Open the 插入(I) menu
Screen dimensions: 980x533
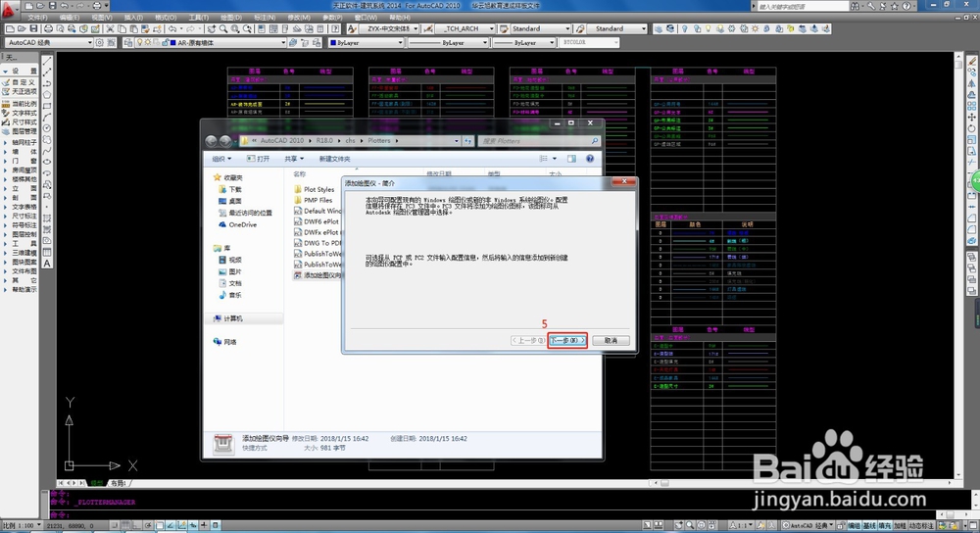click(133, 18)
